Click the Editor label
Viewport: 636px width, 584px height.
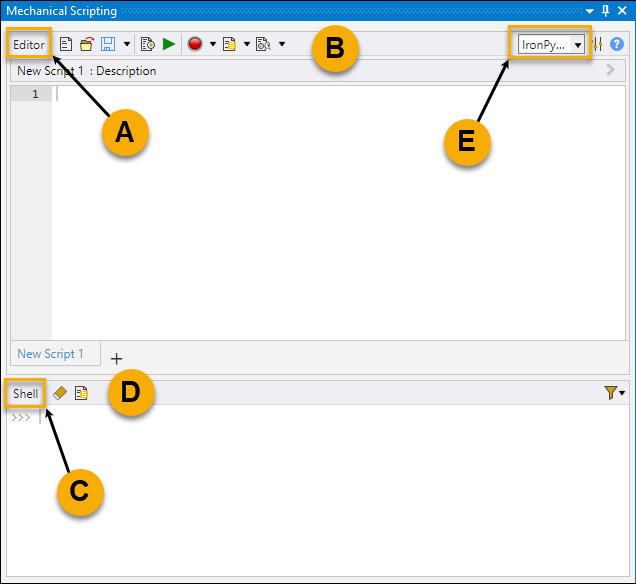[29, 44]
